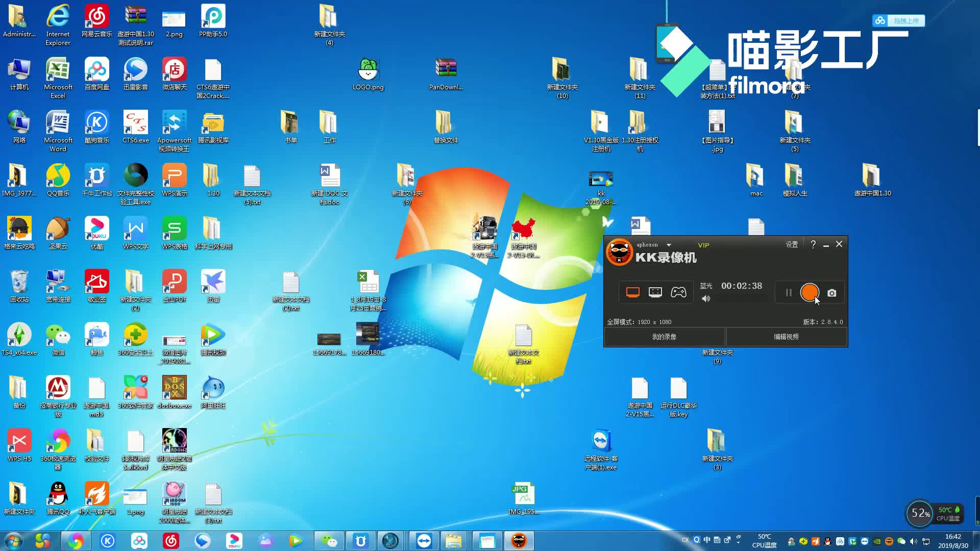Click the VIP label in KK录像机
Viewport: 980px width, 551px height.
(703, 245)
